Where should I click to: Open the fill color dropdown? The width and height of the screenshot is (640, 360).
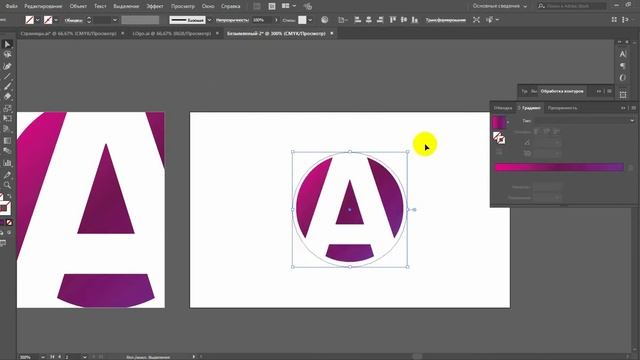tap(38, 20)
